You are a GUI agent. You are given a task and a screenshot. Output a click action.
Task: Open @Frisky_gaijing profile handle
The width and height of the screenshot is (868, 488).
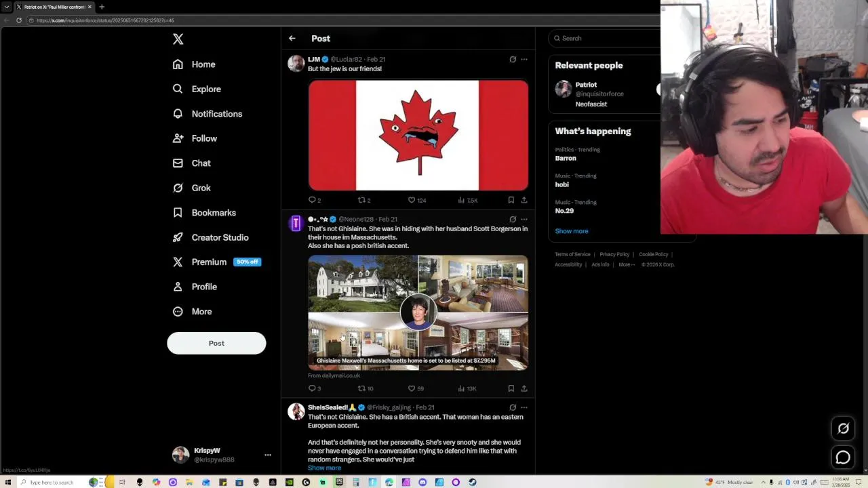(389, 407)
